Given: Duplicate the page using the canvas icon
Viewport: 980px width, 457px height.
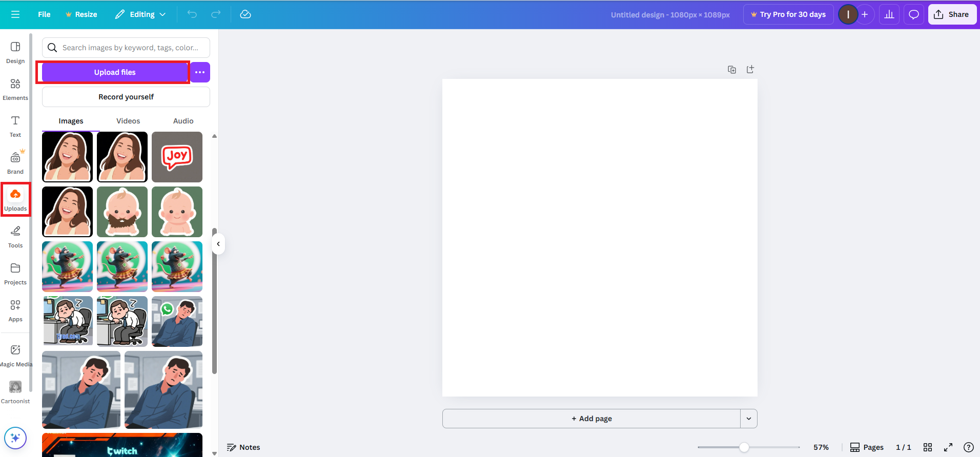Looking at the screenshot, I should tap(732, 69).
